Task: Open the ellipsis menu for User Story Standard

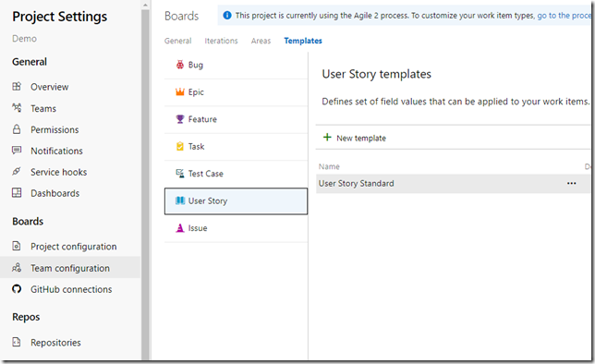Action: click(572, 183)
